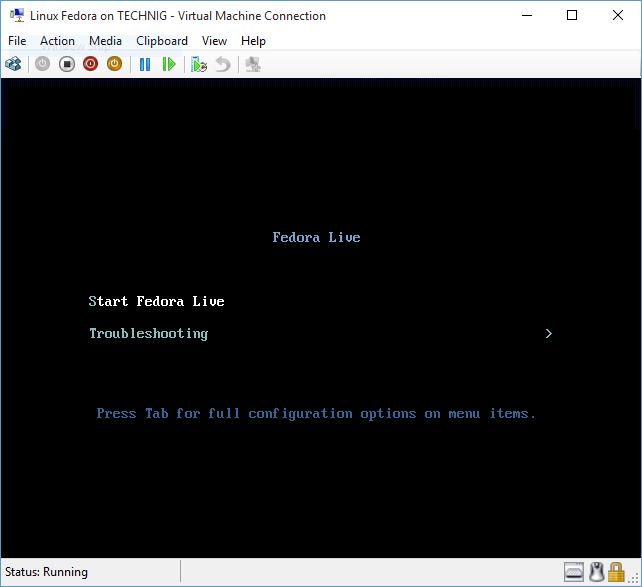Reset the VM with the green play icon
This screenshot has height=587, width=642.
(x=169, y=64)
